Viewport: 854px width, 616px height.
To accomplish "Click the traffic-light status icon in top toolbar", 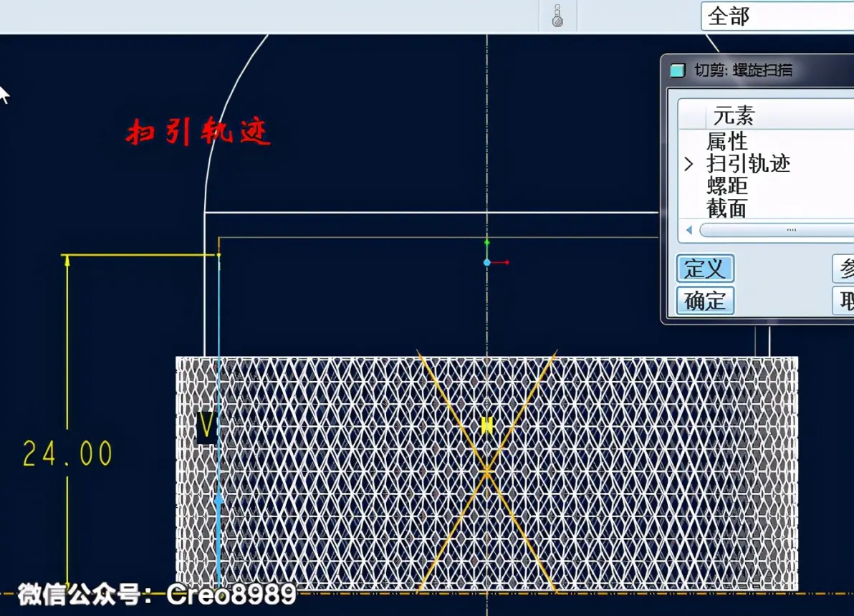I will (557, 16).
